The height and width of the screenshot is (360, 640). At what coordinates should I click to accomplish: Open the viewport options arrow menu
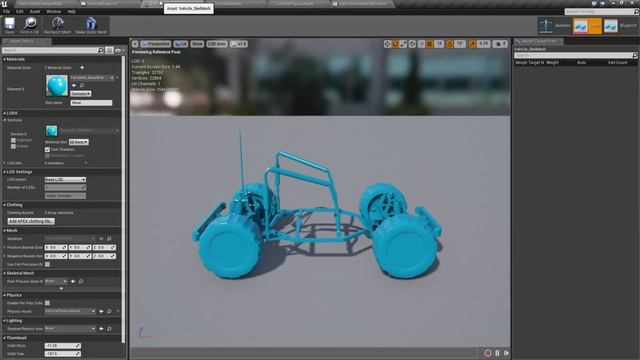pos(135,44)
